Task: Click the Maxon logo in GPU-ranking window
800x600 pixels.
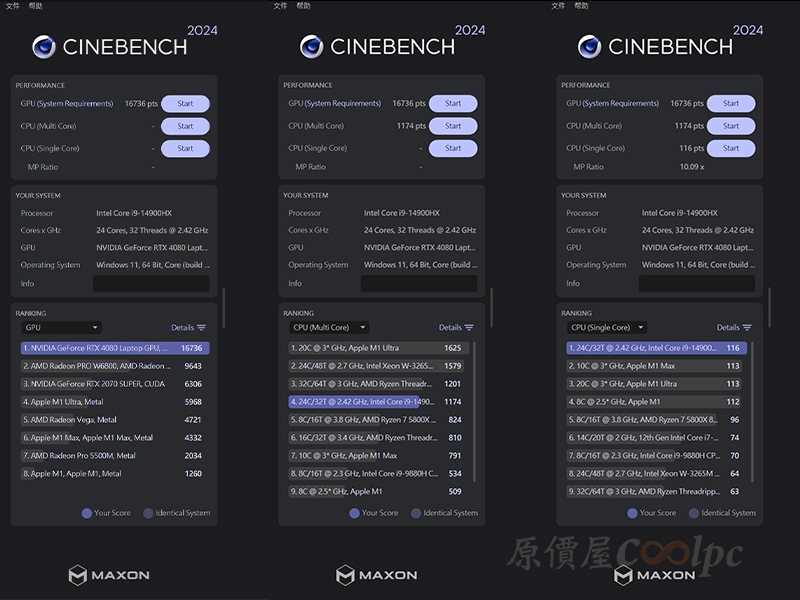Action: 109,575
